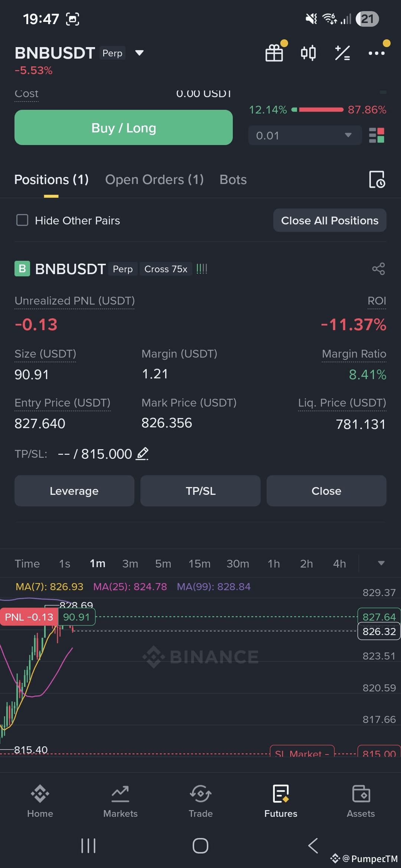
Task: Tap the Size (USDT) label
Action: (x=45, y=354)
